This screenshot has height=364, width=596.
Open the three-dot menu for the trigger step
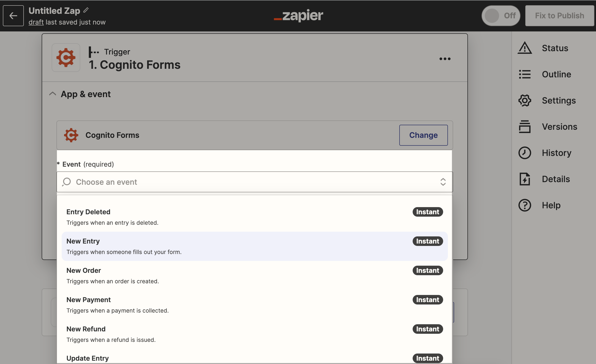(x=445, y=59)
